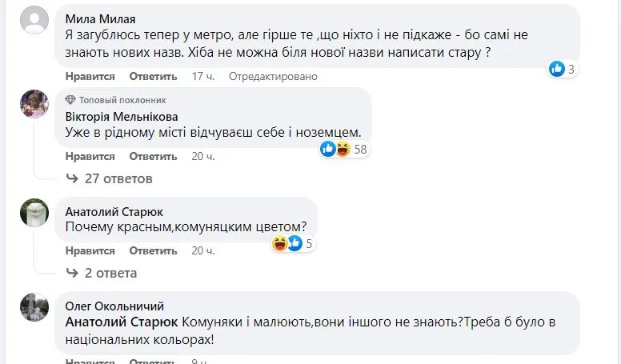Image resolution: width=621 pixels, height=364 pixels.
Task: Click the diamond top fan badge icon
Action: coord(70,99)
